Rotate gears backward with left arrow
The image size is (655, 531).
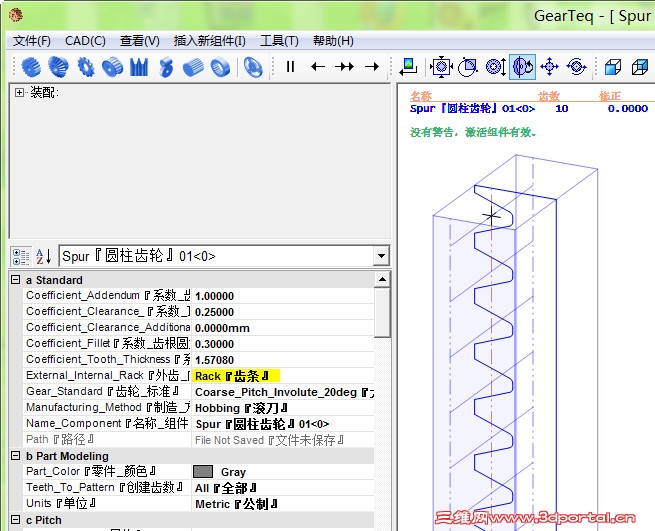(318, 67)
